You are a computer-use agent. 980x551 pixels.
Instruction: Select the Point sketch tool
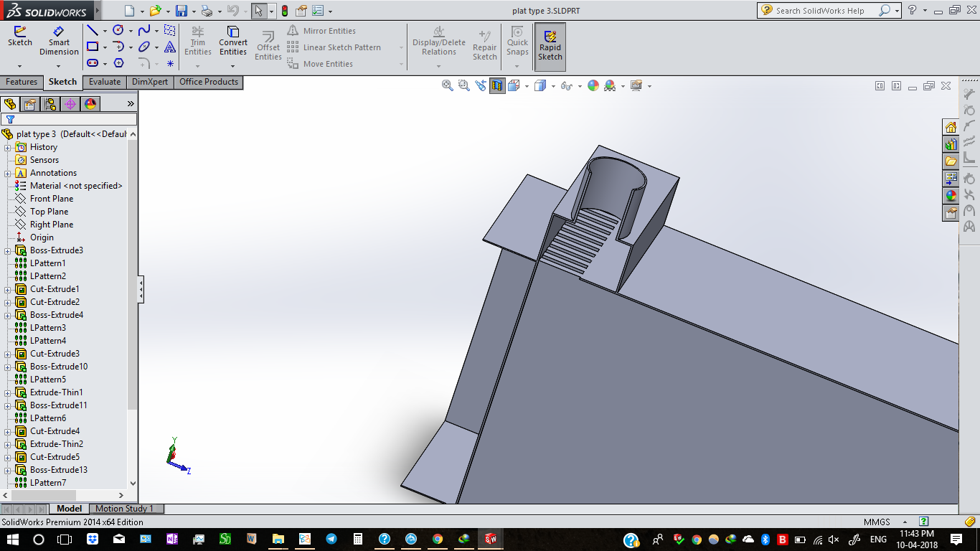point(170,63)
